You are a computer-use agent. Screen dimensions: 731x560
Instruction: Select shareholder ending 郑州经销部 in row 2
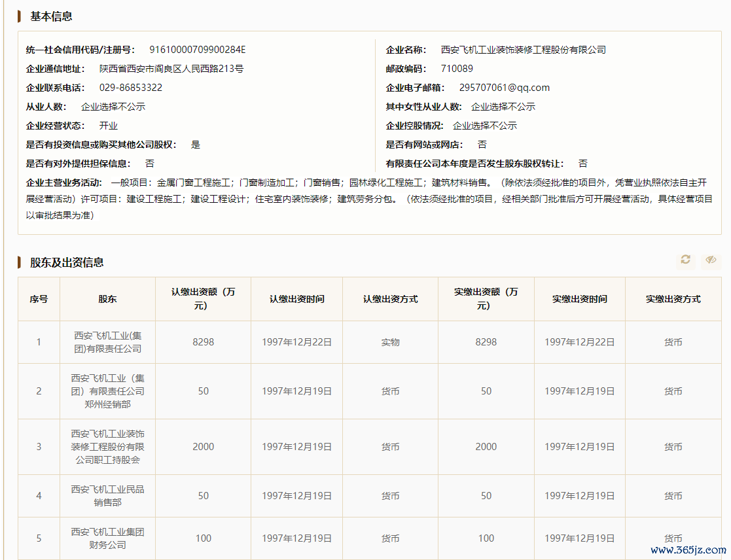pyautogui.click(x=107, y=391)
